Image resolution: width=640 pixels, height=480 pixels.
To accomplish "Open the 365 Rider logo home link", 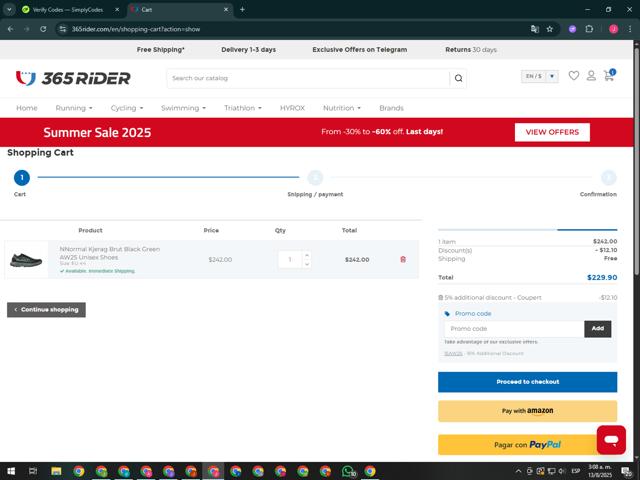I will click(73, 78).
